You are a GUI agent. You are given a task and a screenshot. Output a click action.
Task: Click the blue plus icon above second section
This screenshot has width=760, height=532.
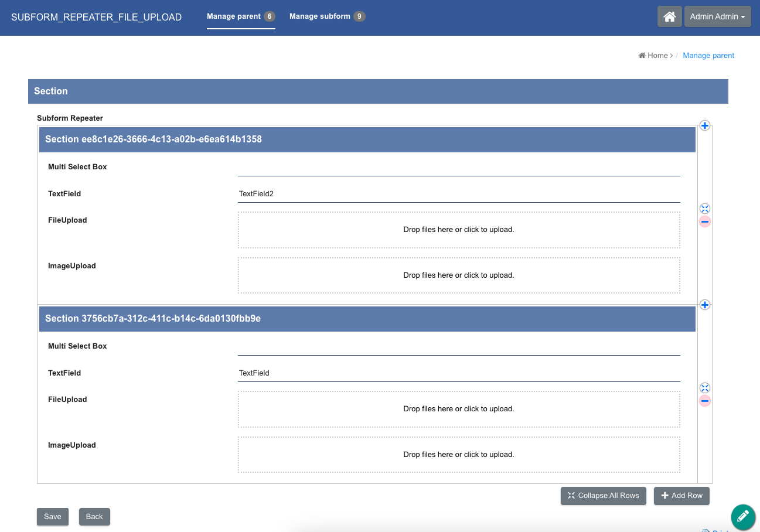click(x=705, y=305)
